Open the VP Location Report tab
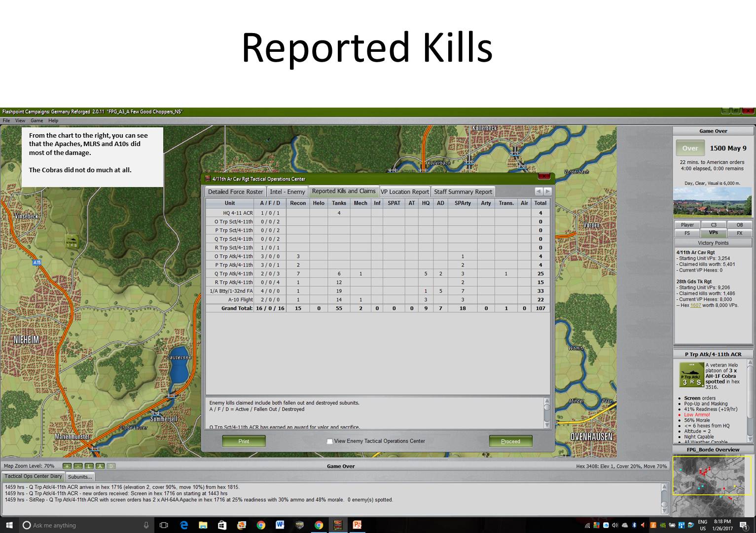The height and width of the screenshot is (533, 756). pyautogui.click(x=404, y=191)
